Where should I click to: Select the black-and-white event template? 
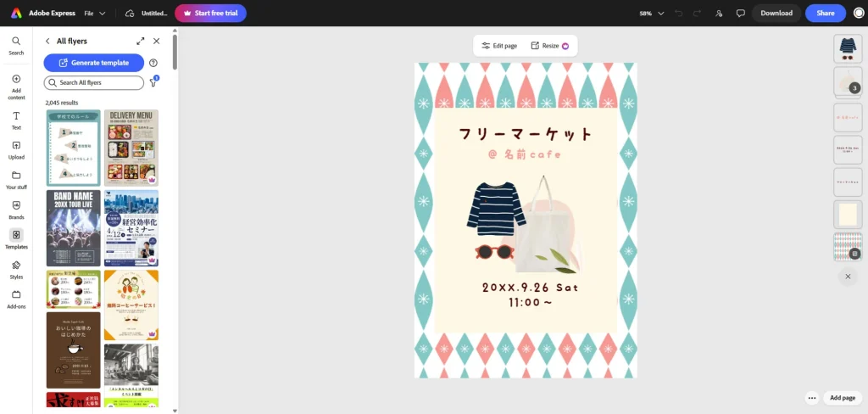point(131,375)
